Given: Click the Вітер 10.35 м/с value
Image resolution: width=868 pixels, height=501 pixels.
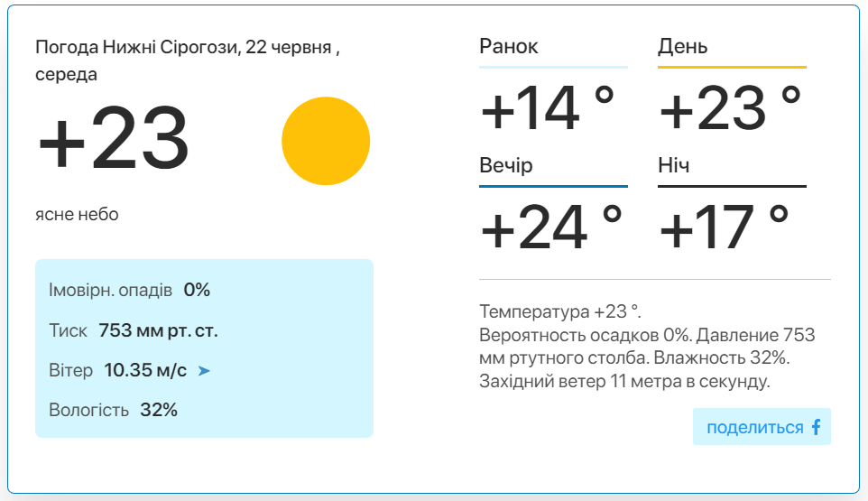Looking at the screenshot, I should [x=145, y=370].
